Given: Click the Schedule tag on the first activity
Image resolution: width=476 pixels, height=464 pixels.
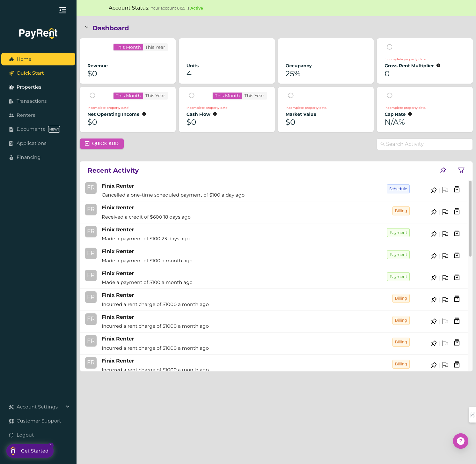Looking at the screenshot, I should (x=398, y=189).
